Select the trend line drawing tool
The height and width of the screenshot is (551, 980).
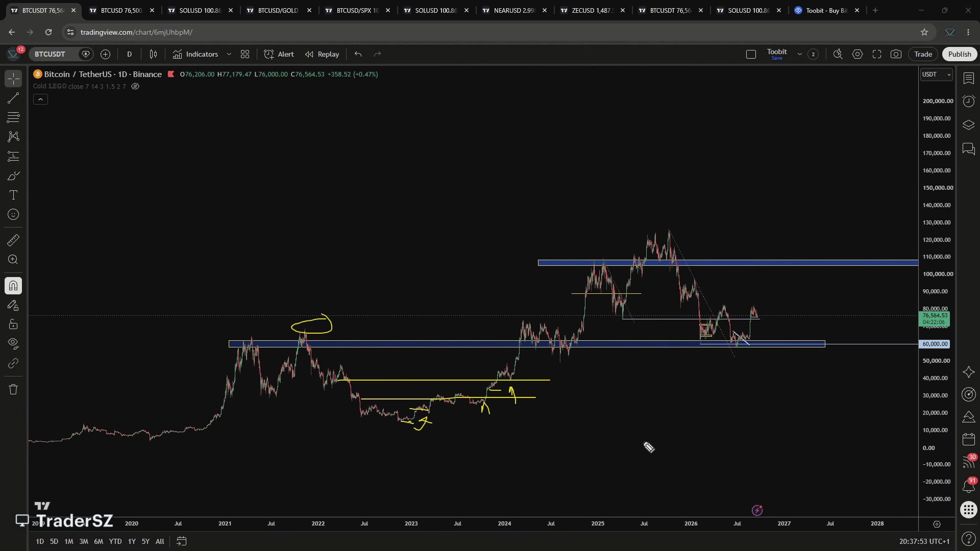13,98
